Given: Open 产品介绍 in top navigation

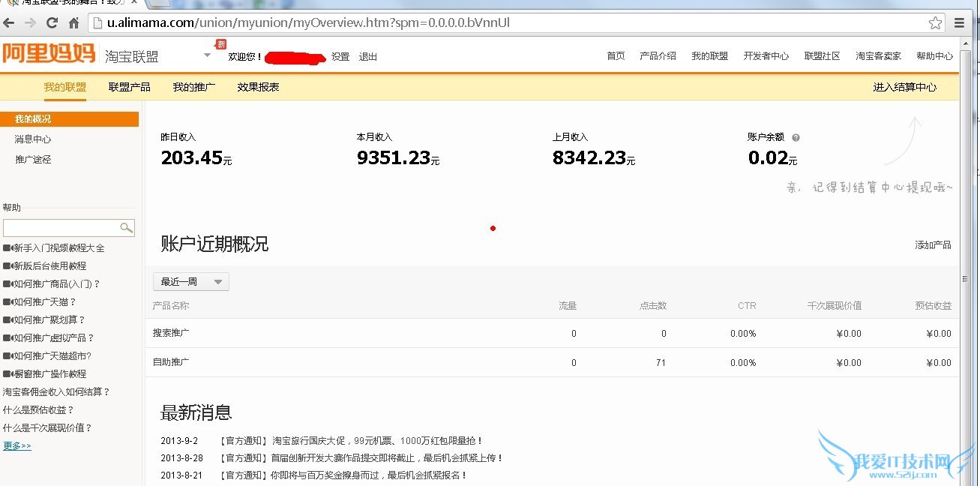Looking at the screenshot, I should point(658,56).
